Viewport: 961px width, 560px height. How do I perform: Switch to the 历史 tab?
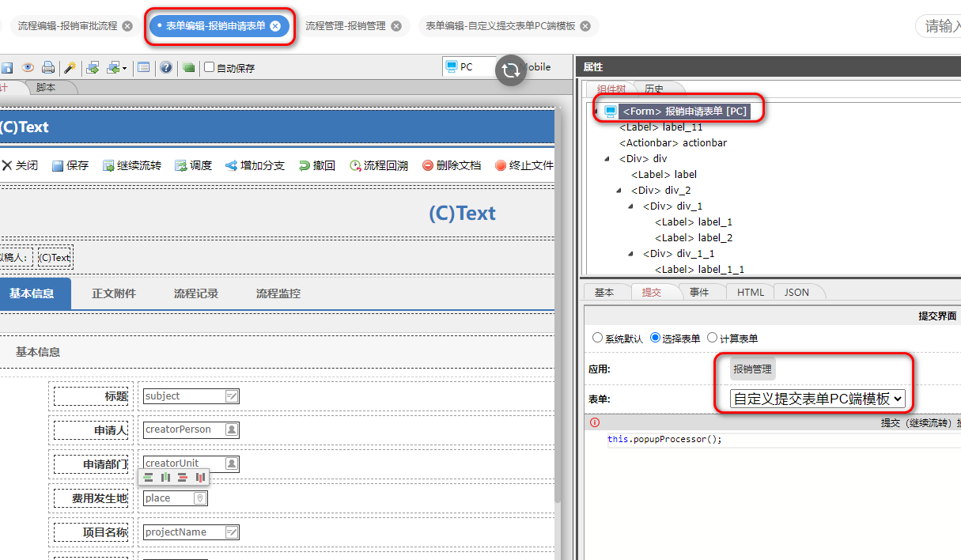point(654,89)
